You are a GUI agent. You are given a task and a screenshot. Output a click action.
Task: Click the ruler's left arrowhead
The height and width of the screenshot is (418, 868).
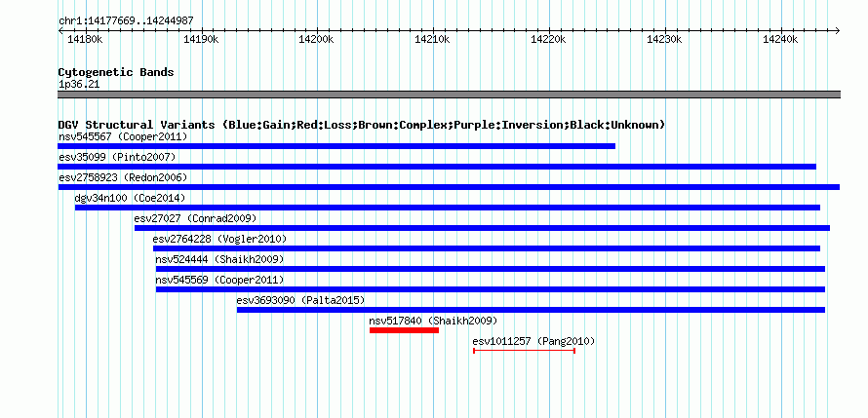(x=60, y=31)
